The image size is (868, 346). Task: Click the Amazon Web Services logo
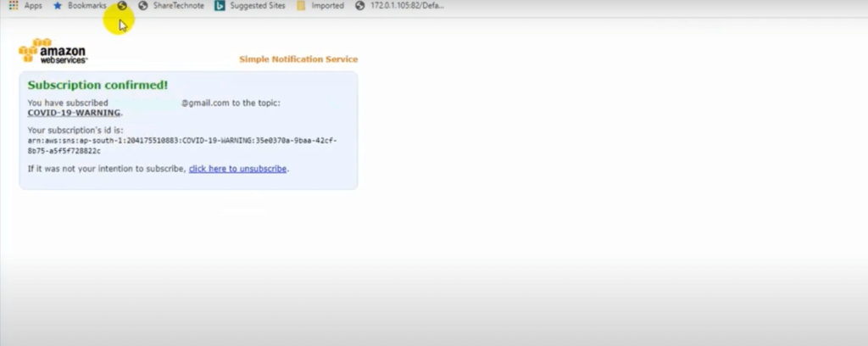click(53, 51)
